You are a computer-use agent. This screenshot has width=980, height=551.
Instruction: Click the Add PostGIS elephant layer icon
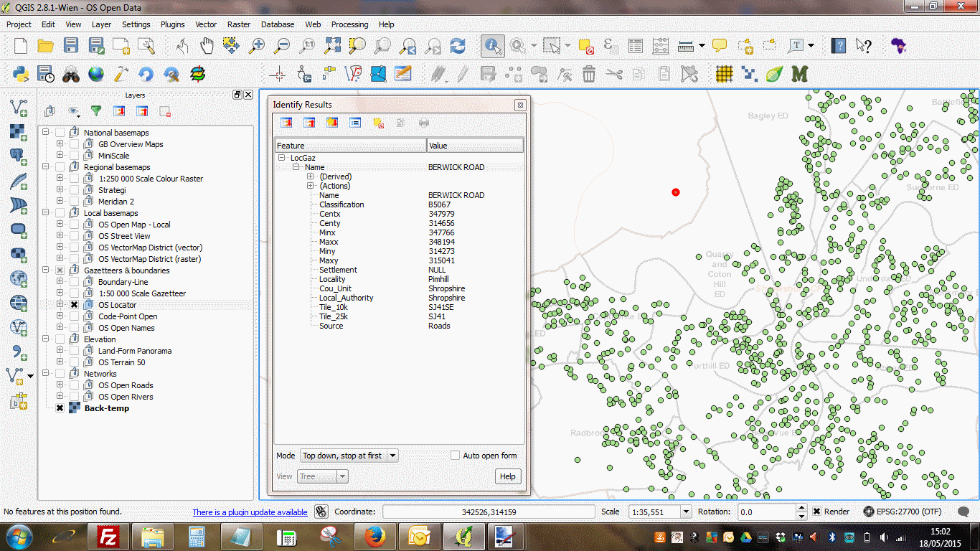click(18, 157)
